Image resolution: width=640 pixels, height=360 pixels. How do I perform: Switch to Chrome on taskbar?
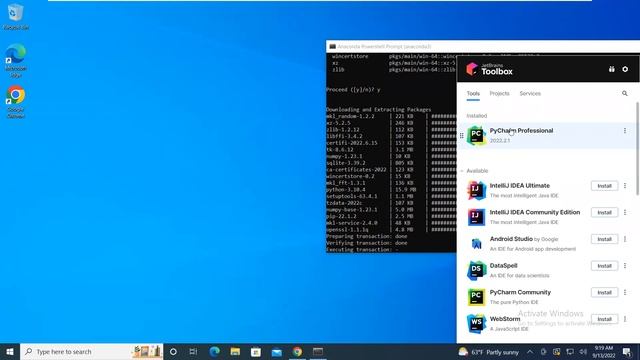click(x=297, y=351)
